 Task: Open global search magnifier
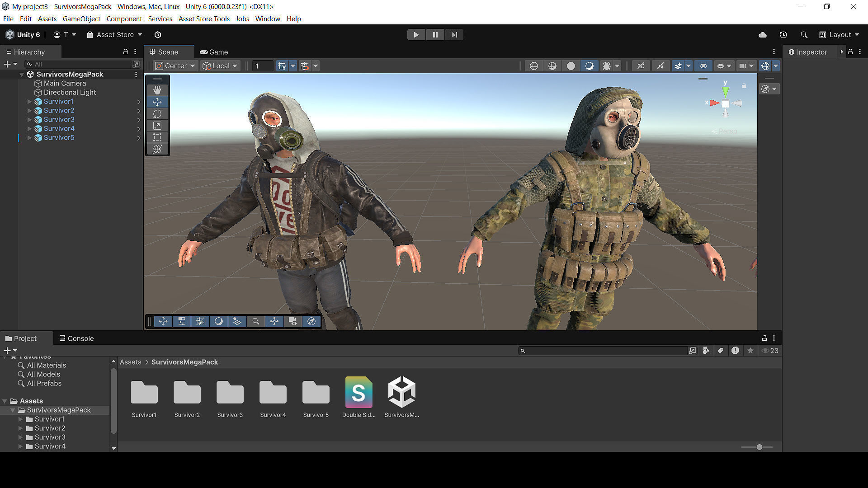804,35
